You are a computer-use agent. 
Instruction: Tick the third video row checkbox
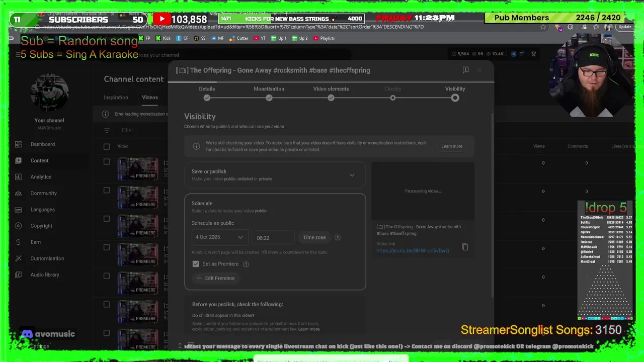tap(107, 219)
